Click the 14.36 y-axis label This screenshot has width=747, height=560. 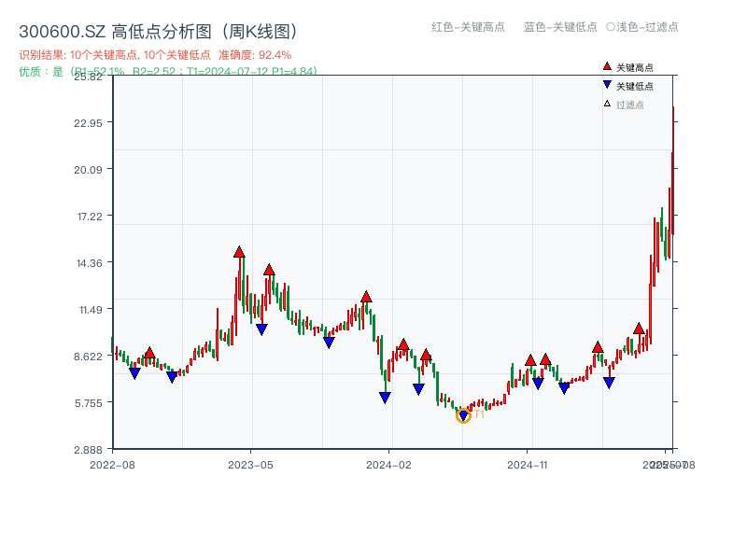[90, 263]
